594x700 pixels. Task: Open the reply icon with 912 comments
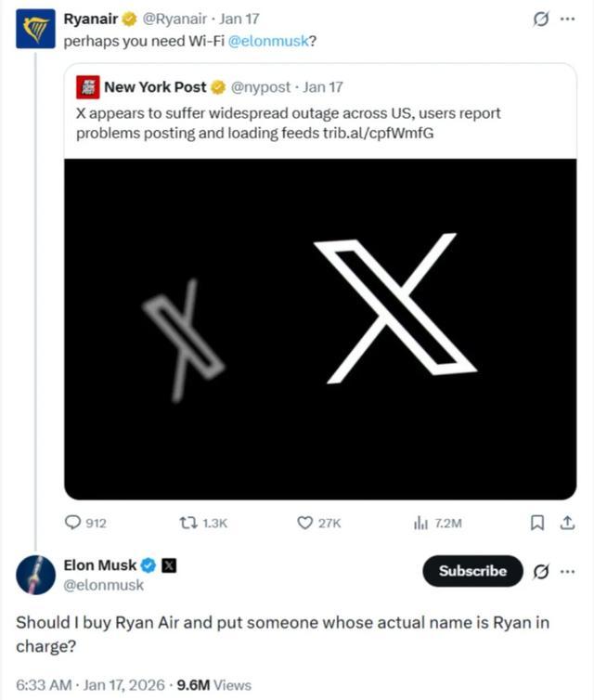[x=73, y=524]
